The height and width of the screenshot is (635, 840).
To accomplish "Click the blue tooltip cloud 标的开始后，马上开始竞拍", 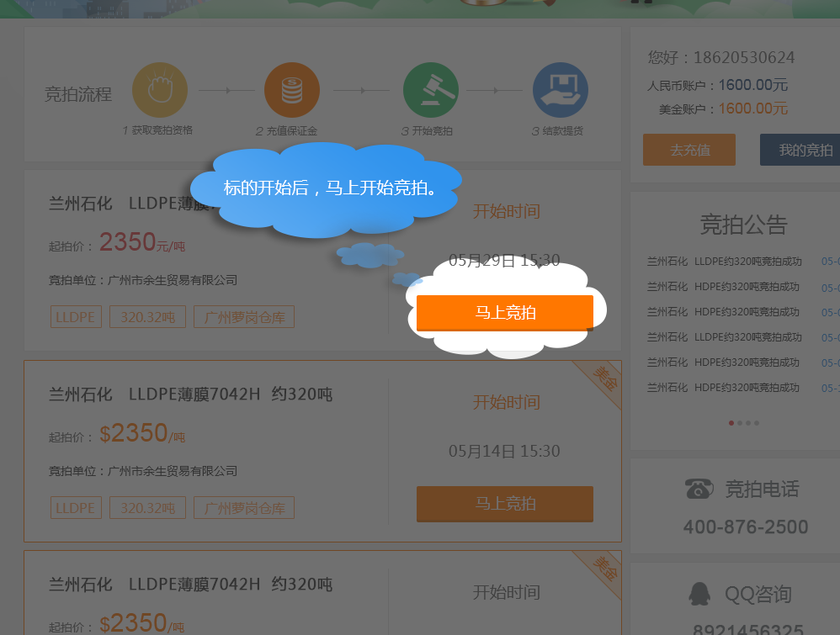I will (327, 189).
